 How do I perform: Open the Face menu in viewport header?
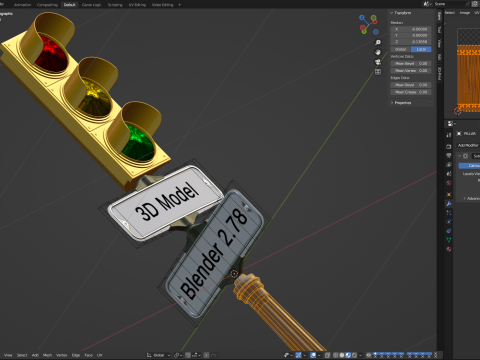(88, 355)
